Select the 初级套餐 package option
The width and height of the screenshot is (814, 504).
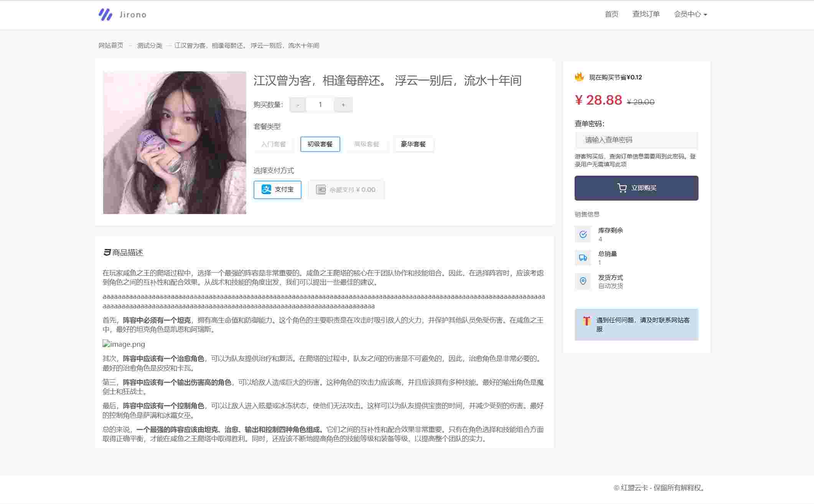point(320,144)
